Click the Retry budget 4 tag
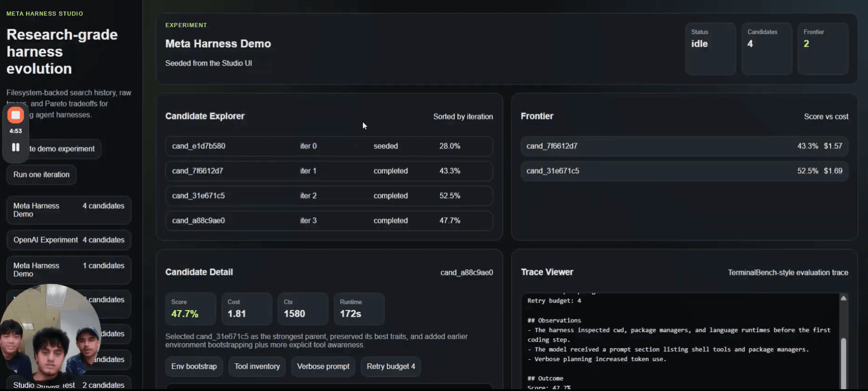 pyautogui.click(x=391, y=367)
